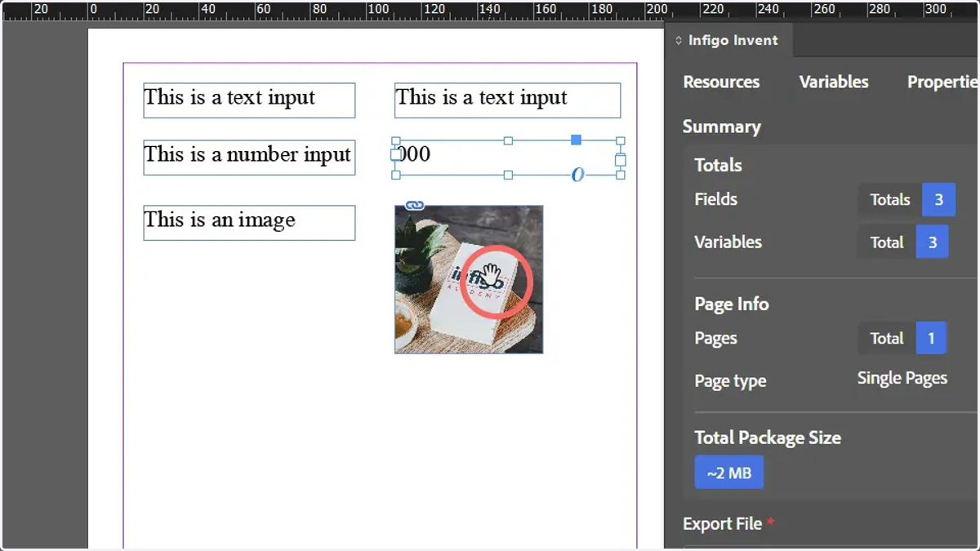Screen dimensions: 980x551
Task: Click the 'Single Pages' page type value
Action: pos(902,378)
